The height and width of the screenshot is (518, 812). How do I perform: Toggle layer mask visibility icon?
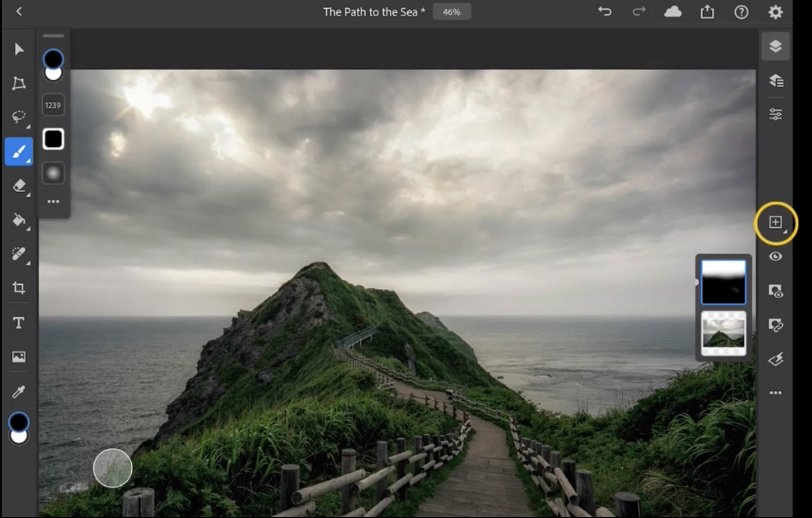776,291
